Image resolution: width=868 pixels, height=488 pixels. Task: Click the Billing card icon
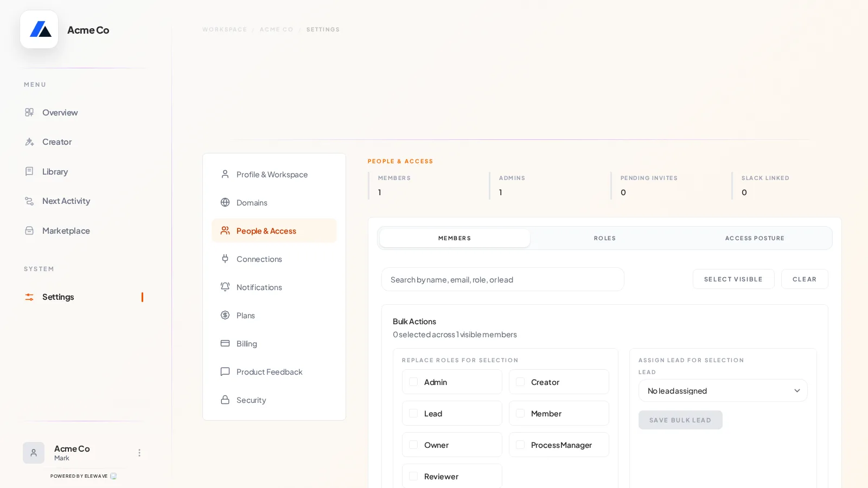pyautogui.click(x=225, y=343)
